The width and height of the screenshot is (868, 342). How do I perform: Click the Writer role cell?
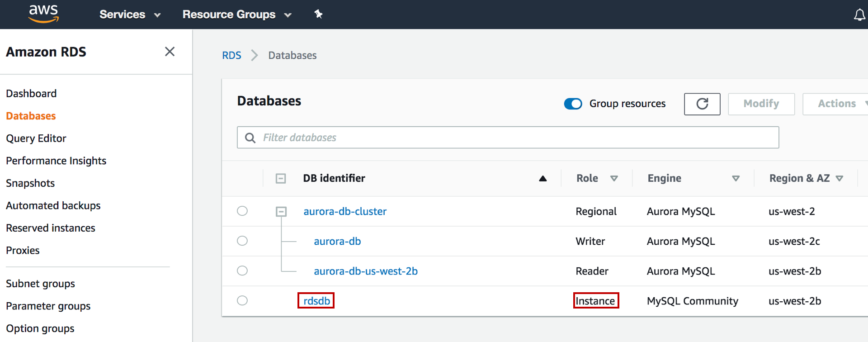tap(590, 241)
